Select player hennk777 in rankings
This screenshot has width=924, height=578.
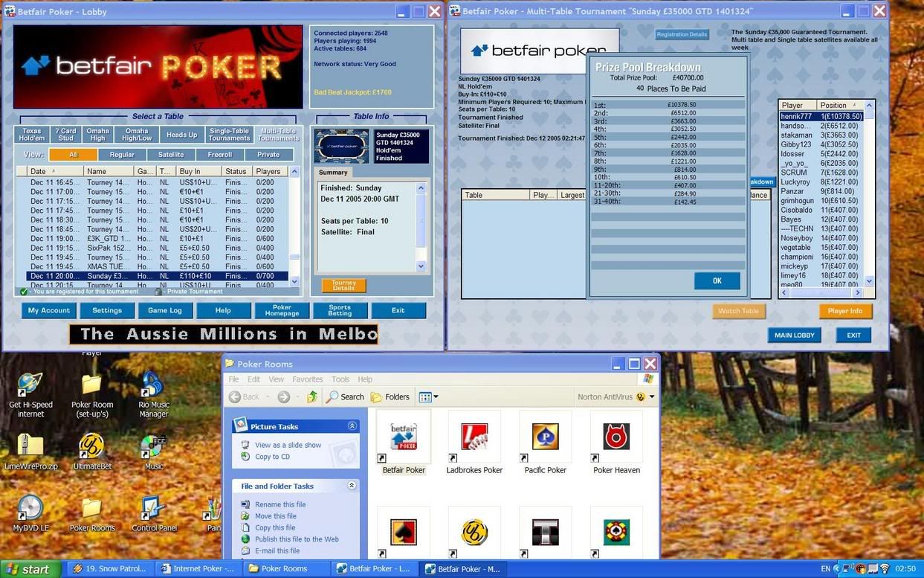[821, 117]
